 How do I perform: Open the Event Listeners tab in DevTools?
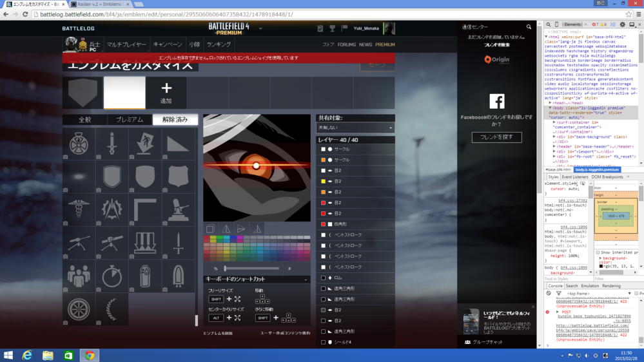point(574,177)
